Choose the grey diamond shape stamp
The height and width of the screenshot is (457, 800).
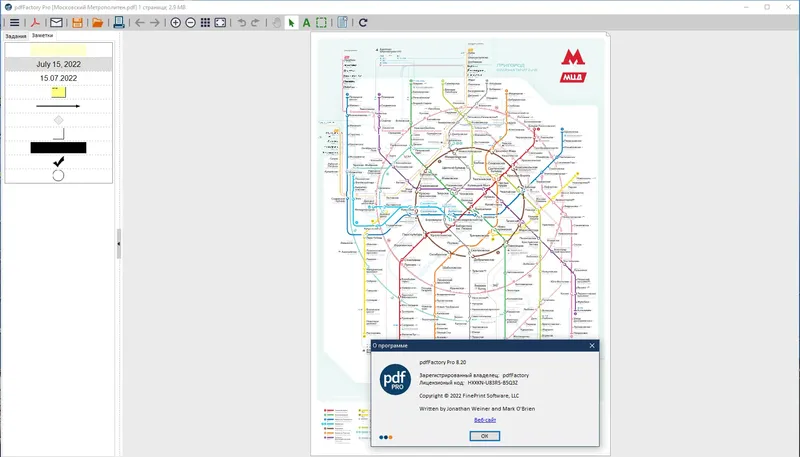(59, 120)
